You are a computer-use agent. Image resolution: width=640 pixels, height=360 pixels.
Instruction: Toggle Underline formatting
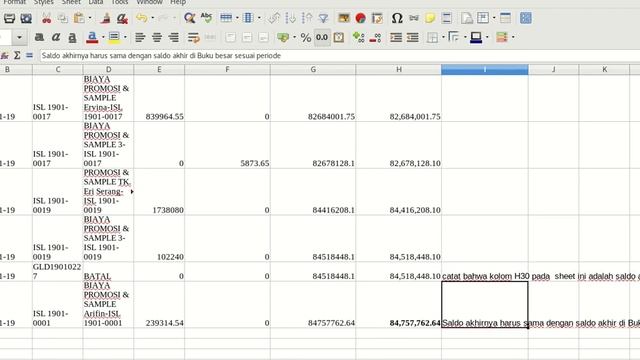tap(72, 38)
